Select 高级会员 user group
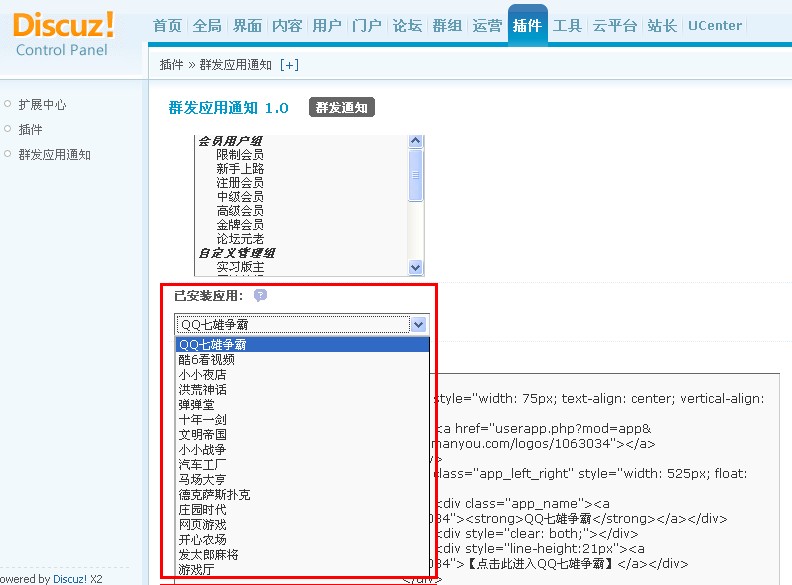The image size is (792, 585). pyautogui.click(x=240, y=211)
